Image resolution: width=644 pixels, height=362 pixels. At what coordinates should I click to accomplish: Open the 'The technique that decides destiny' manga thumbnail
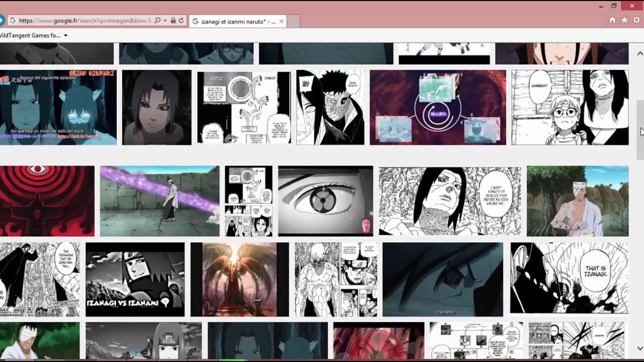(40, 280)
